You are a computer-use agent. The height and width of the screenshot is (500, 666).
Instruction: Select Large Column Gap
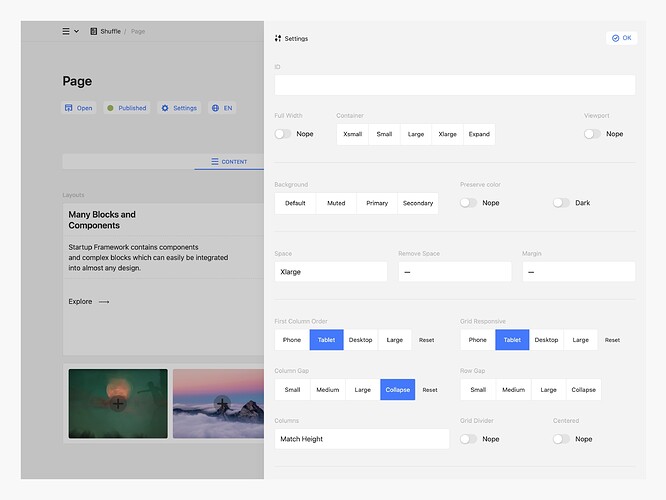pos(363,390)
